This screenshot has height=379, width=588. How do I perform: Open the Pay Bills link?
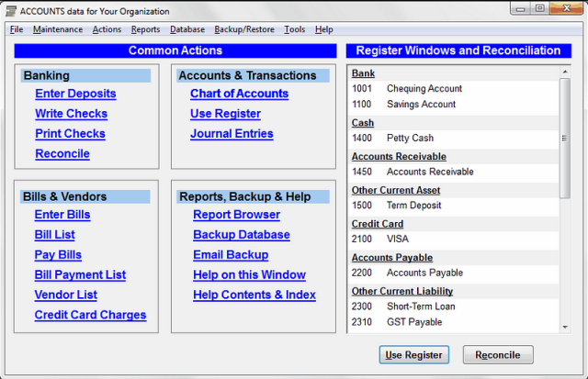click(x=58, y=255)
